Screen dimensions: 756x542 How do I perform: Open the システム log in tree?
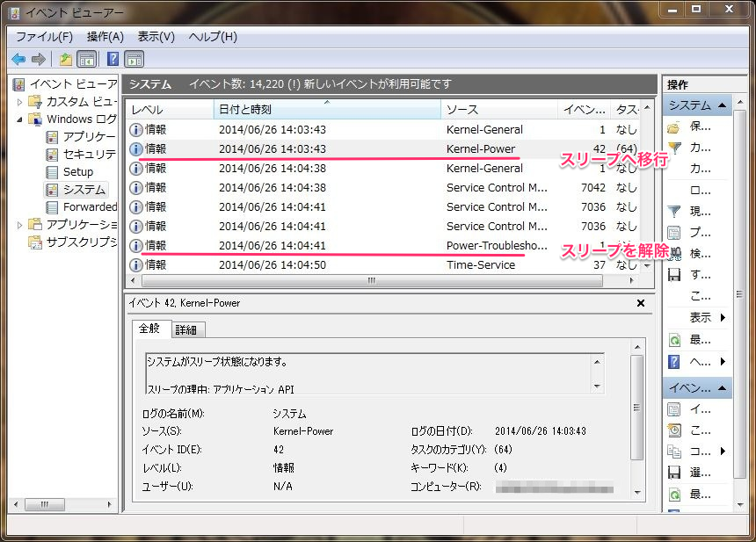click(76, 190)
